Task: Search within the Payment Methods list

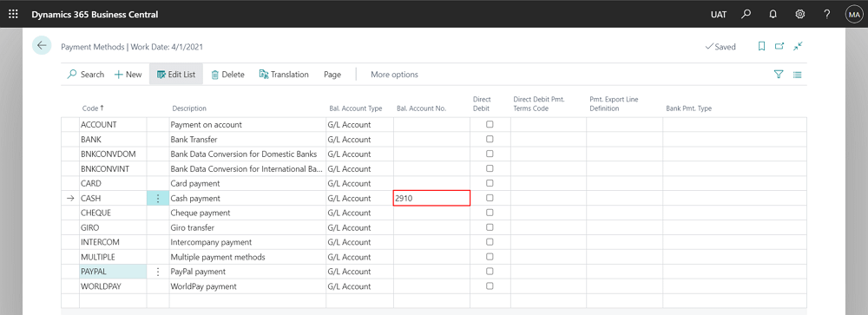Action: [86, 74]
